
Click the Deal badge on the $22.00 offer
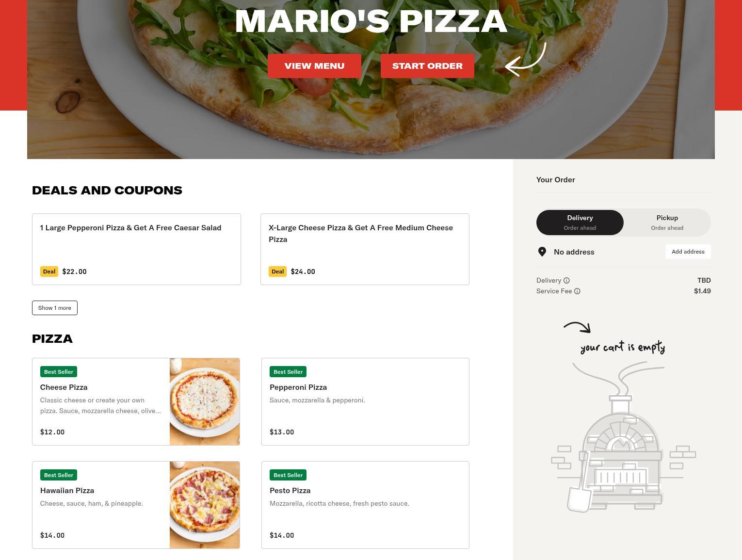coord(49,272)
